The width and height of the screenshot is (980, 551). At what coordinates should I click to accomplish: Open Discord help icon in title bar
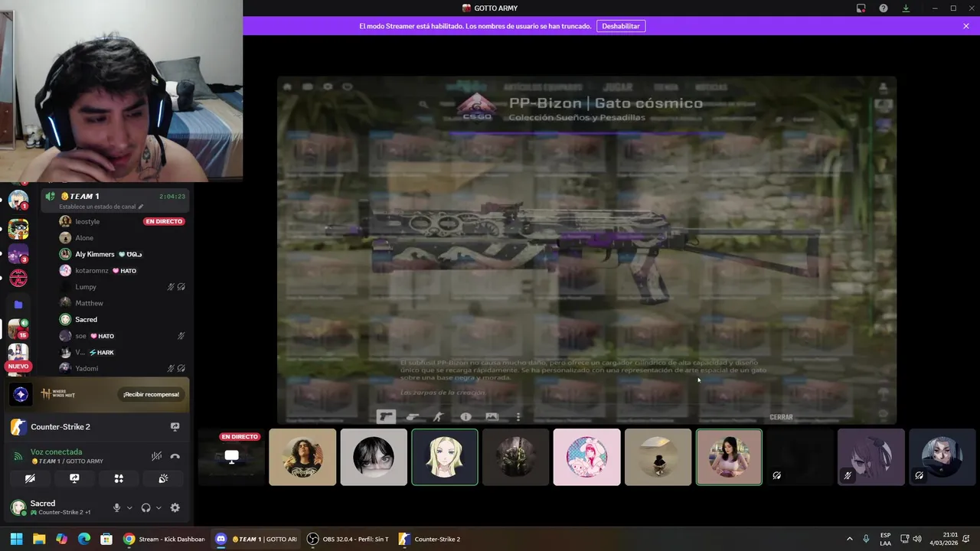884,8
